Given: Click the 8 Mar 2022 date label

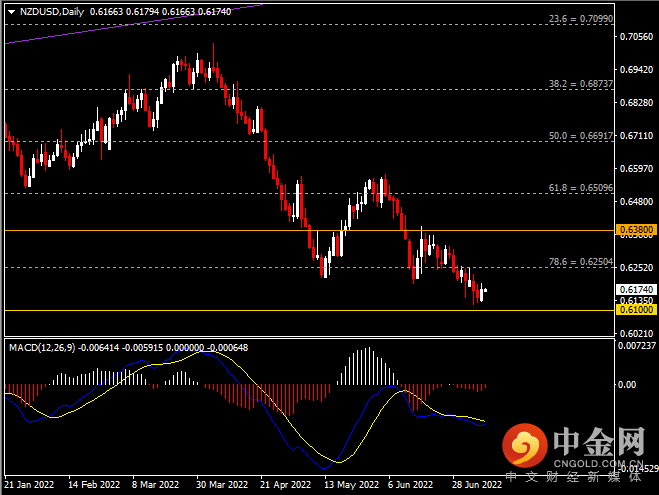Looking at the screenshot, I should point(156,484).
